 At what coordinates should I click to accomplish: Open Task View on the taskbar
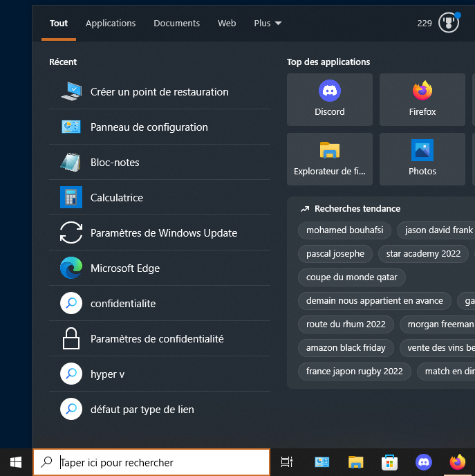click(x=287, y=462)
